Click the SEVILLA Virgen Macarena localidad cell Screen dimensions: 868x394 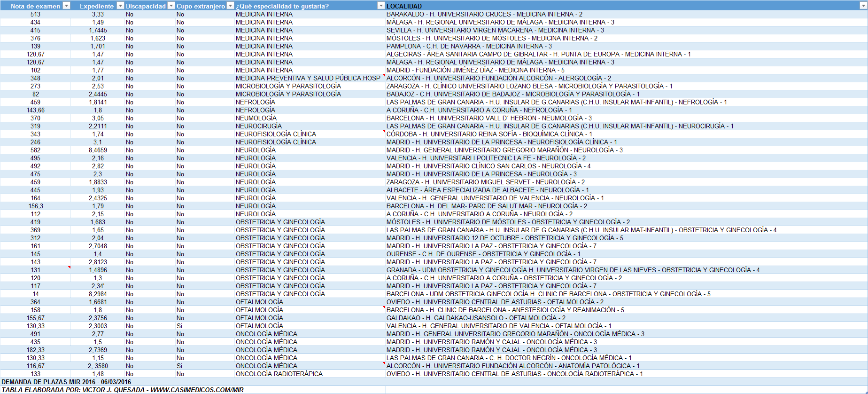627,30
